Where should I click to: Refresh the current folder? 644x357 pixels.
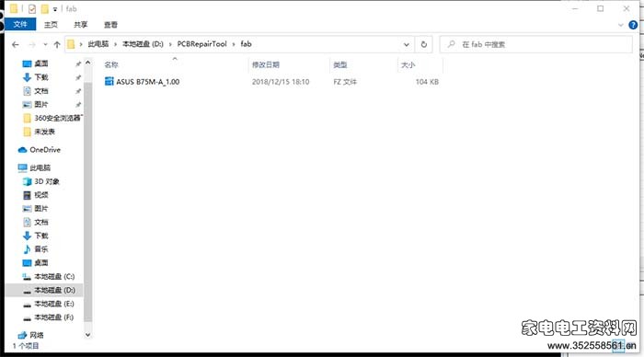pyautogui.click(x=424, y=44)
